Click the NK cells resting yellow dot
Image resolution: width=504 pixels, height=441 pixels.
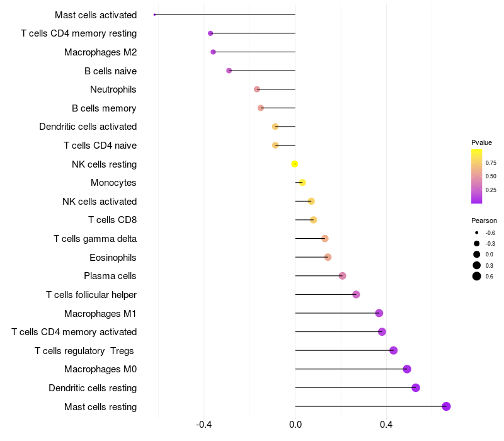[x=295, y=164]
